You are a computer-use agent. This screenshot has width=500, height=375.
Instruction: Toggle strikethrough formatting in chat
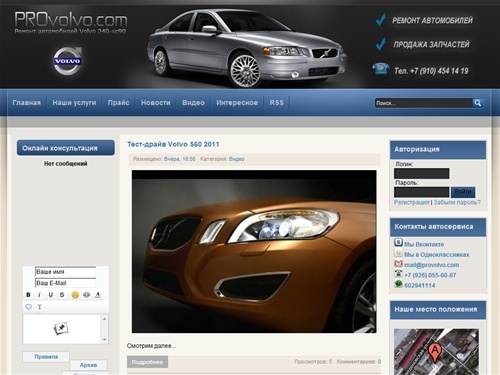(62, 295)
